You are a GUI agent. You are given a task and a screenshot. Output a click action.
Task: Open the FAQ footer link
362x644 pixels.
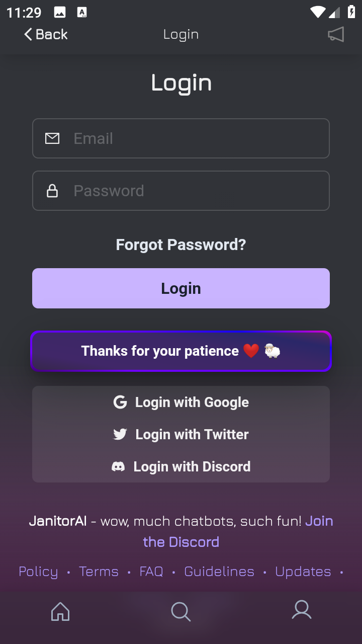151,572
